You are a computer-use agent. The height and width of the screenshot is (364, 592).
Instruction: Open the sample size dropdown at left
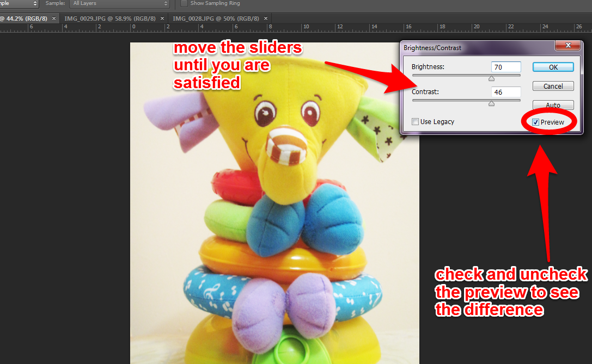(x=19, y=3)
